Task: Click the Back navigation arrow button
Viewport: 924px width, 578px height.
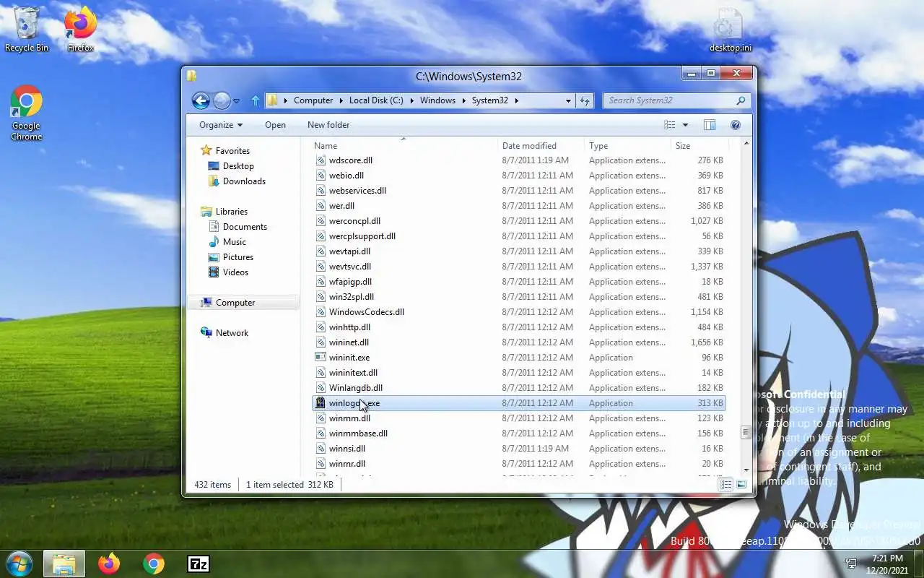Action: pos(201,100)
